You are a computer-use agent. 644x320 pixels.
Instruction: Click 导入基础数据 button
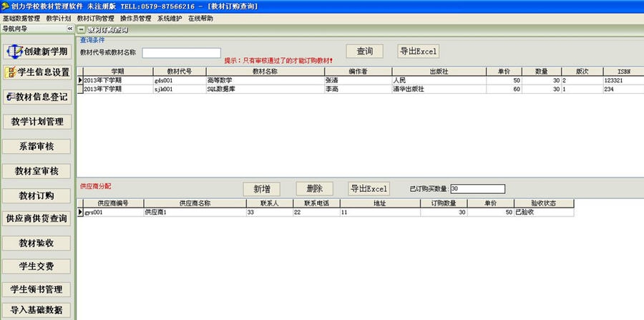(36, 310)
